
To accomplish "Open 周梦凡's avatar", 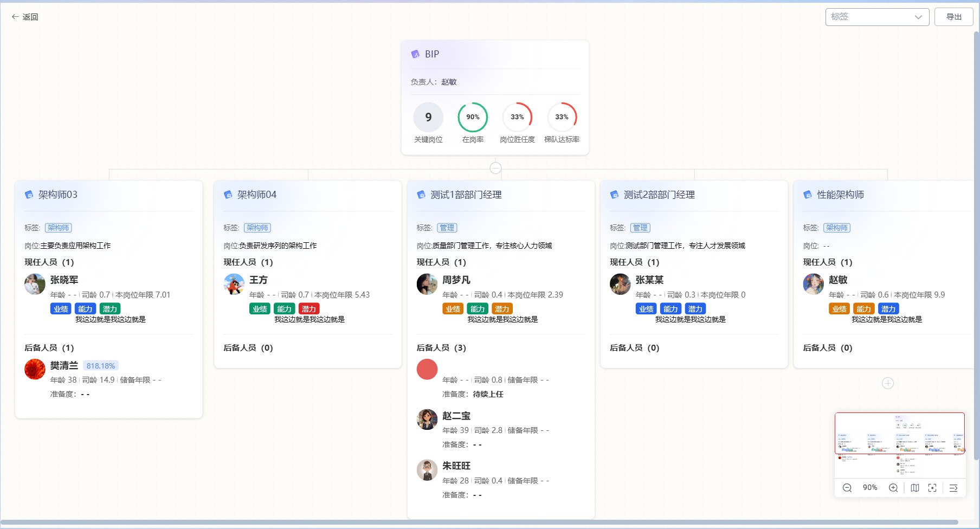I will pyautogui.click(x=427, y=284).
